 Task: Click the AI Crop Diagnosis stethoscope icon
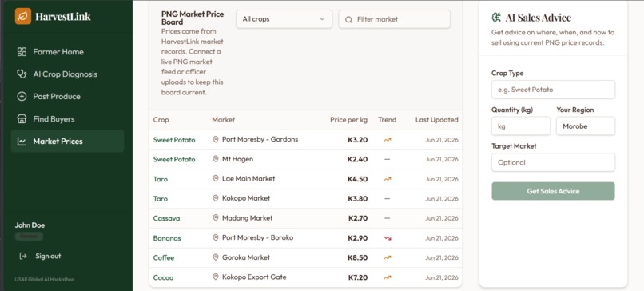tap(22, 74)
